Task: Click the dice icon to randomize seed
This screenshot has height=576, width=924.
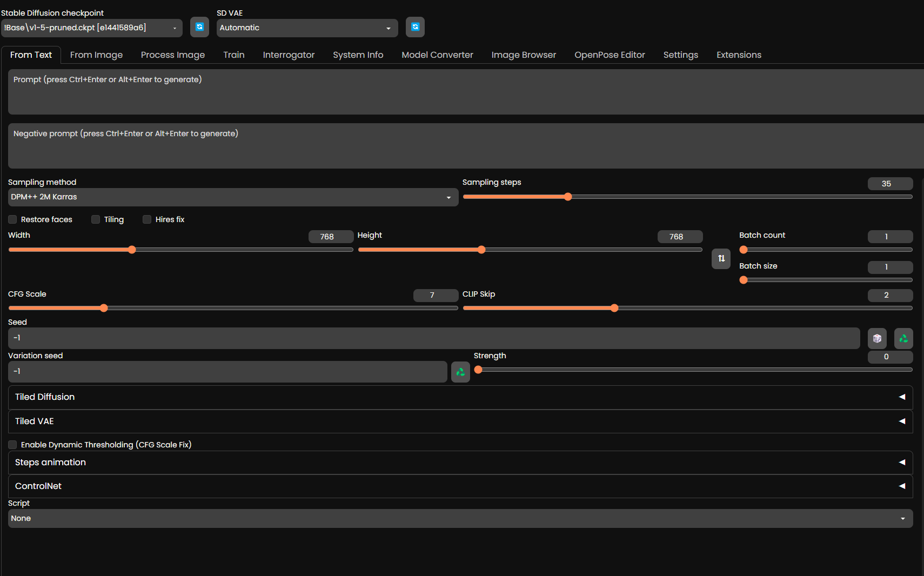Action: (x=877, y=338)
